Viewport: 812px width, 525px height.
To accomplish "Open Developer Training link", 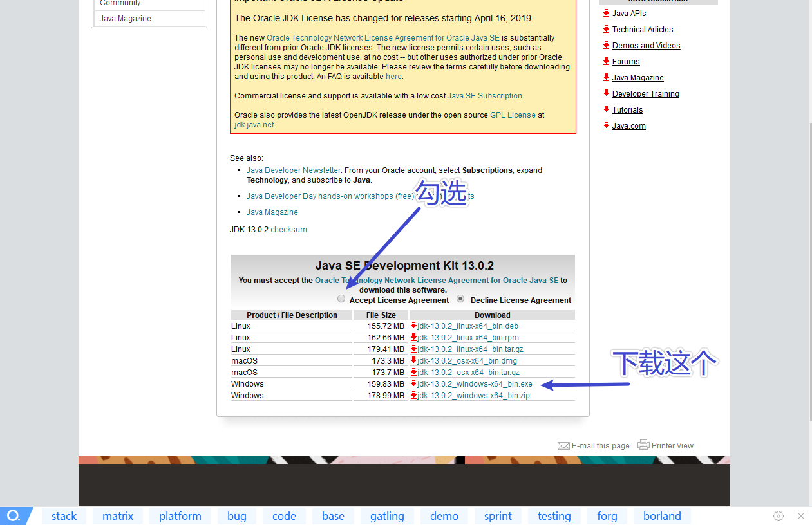I will [x=646, y=94].
